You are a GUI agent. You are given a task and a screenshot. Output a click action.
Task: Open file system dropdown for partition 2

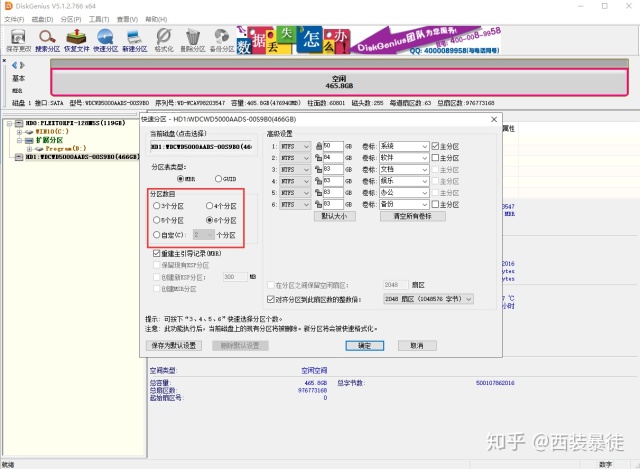click(295, 158)
